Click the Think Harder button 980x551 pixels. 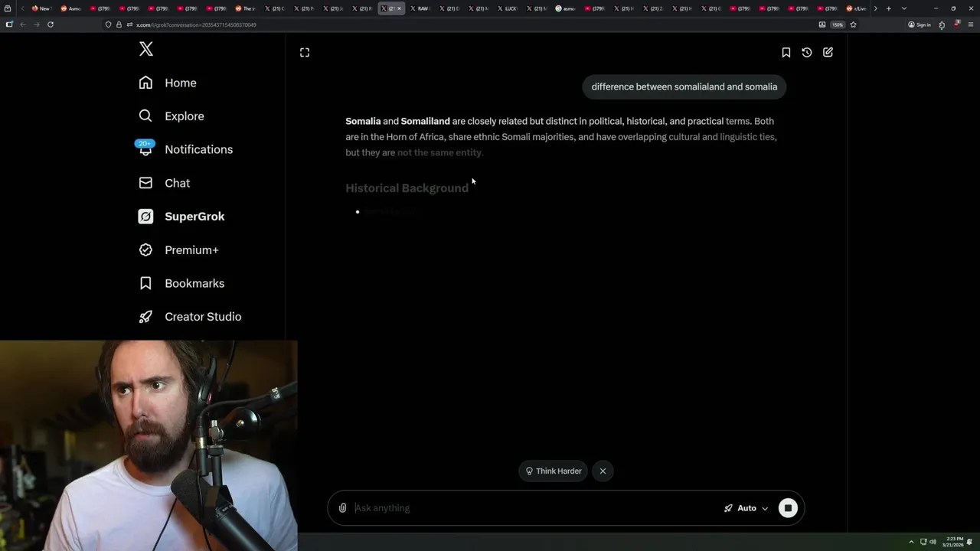[553, 471]
